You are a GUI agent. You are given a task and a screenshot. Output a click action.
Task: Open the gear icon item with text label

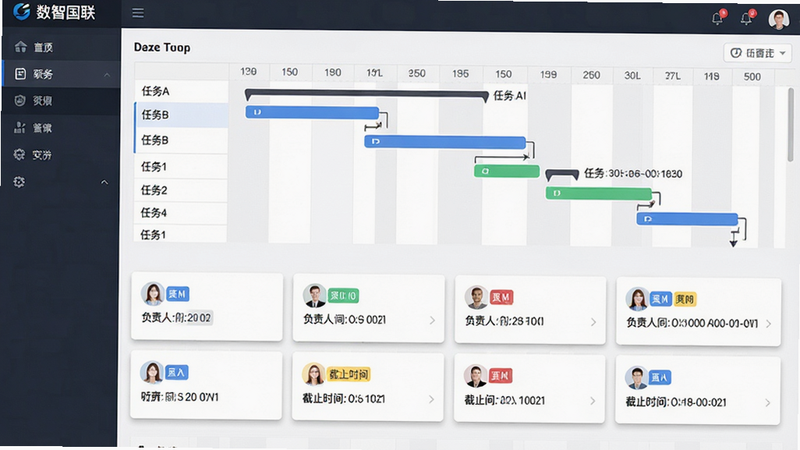coord(19,155)
